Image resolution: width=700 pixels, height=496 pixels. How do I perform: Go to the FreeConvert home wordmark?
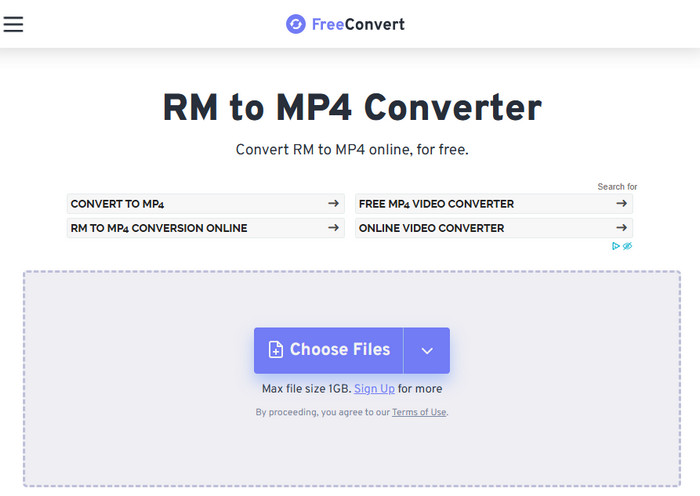coord(358,24)
